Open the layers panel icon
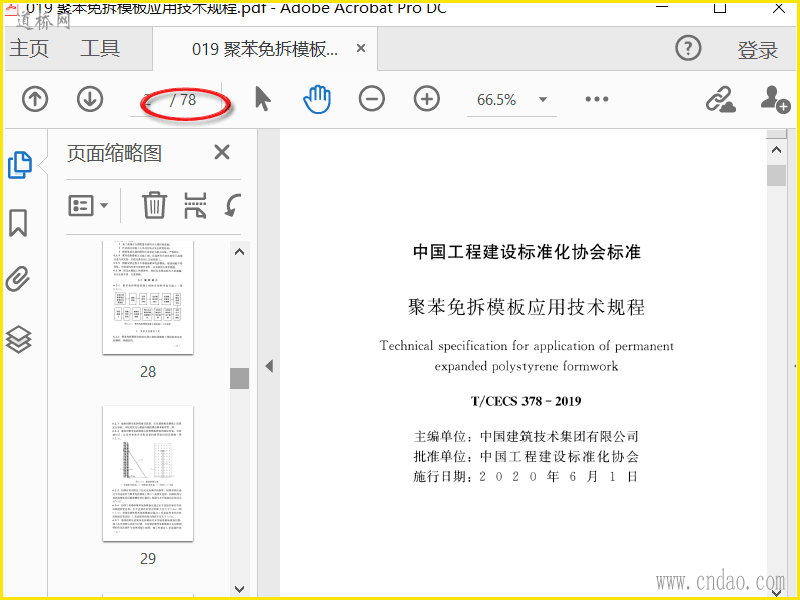This screenshot has height=600, width=800. [x=18, y=339]
